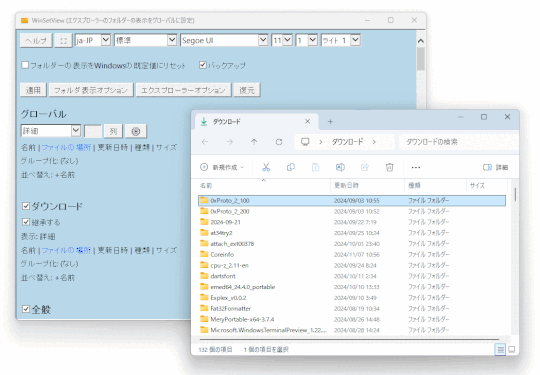Open the 新規作成 dropdown in Explorer
540x375 pixels.
click(x=222, y=167)
